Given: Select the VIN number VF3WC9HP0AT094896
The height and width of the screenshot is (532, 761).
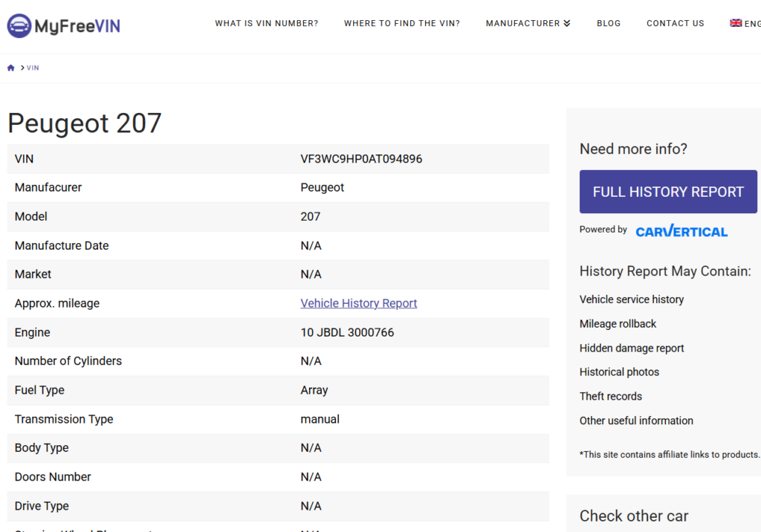Looking at the screenshot, I should (x=361, y=159).
